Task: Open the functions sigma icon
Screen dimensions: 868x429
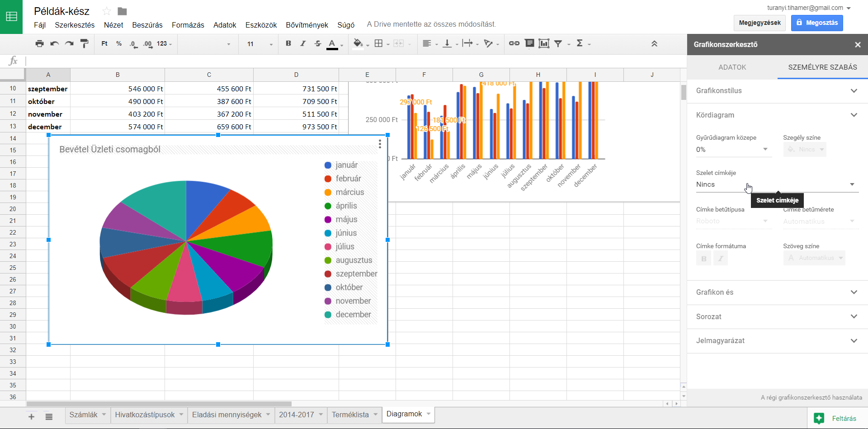Action: 580,43
